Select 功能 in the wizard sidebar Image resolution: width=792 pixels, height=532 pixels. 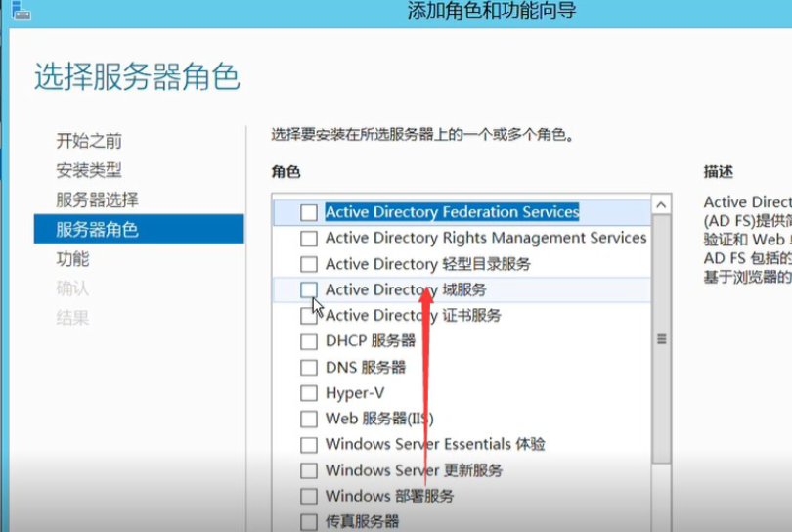click(x=72, y=258)
